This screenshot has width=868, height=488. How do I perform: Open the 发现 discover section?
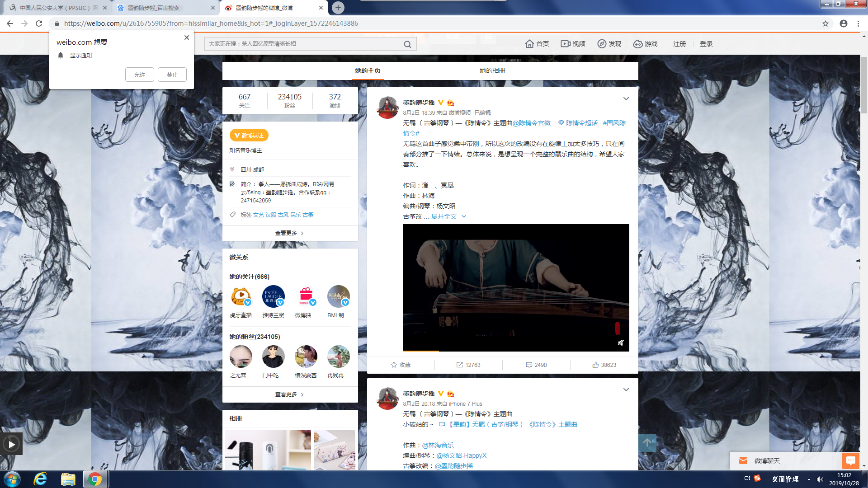pyautogui.click(x=609, y=44)
